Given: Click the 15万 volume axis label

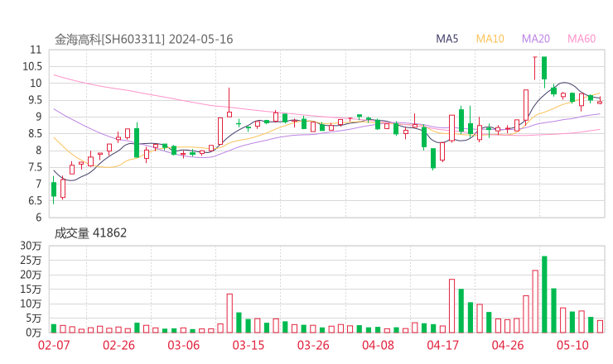Looking at the screenshot, I should tap(31, 289).
